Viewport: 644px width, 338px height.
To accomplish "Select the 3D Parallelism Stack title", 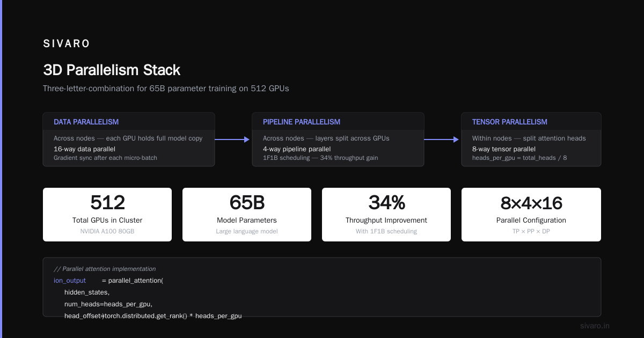I will click(112, 70).
